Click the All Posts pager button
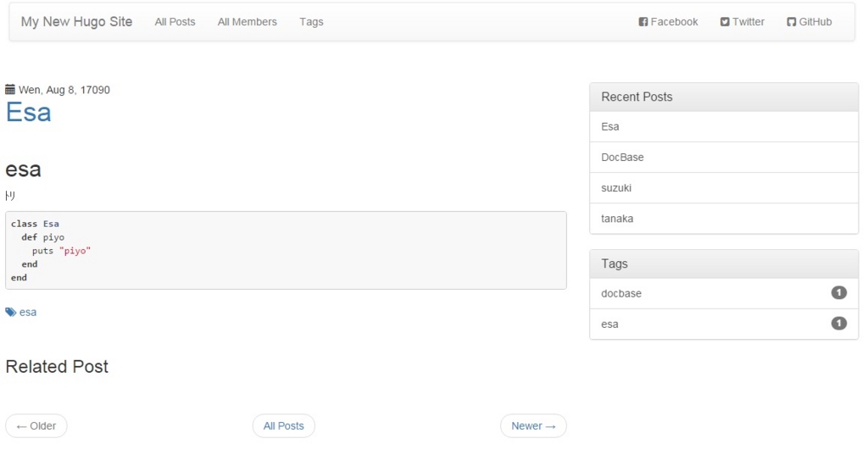 click(x=283, y=426)
